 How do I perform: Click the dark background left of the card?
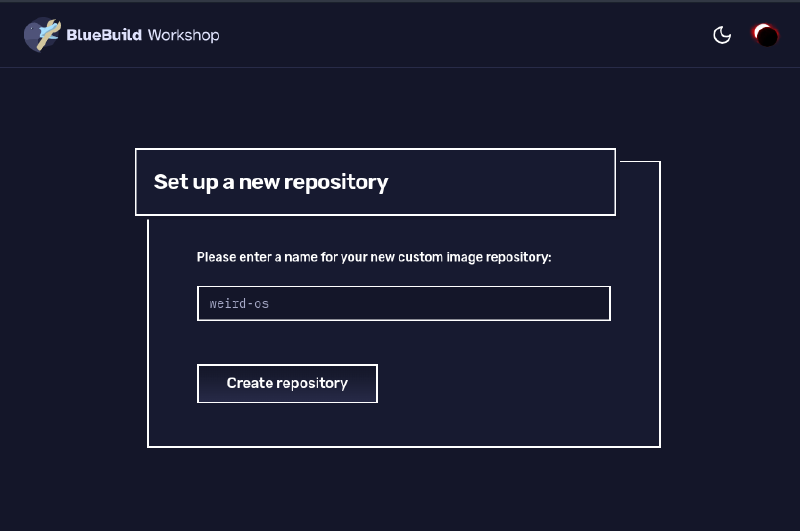[x=70, y=300]
